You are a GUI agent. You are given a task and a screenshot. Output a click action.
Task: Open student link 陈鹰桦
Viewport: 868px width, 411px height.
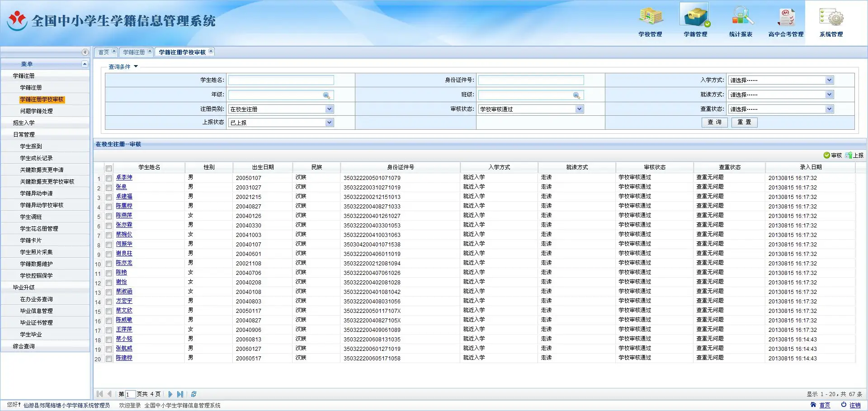point(124,206)
